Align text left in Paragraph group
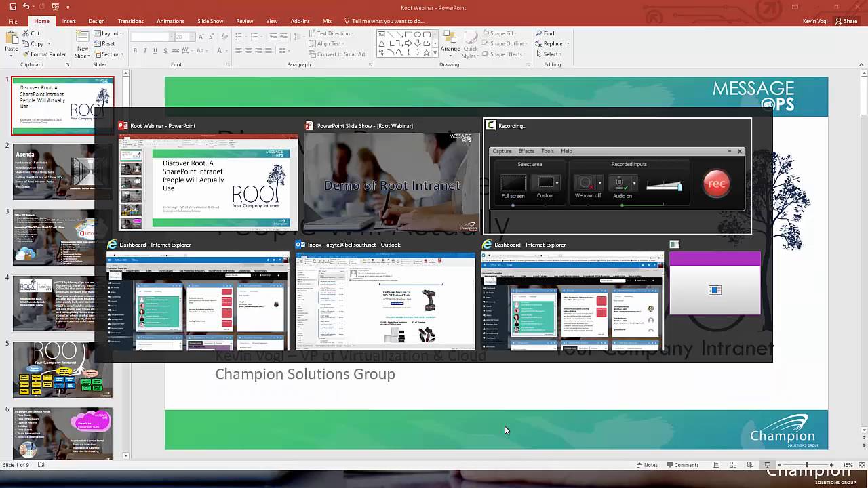The height and width of the screenshot is (488, 868). pyautogui.click(x=239, y=51)
